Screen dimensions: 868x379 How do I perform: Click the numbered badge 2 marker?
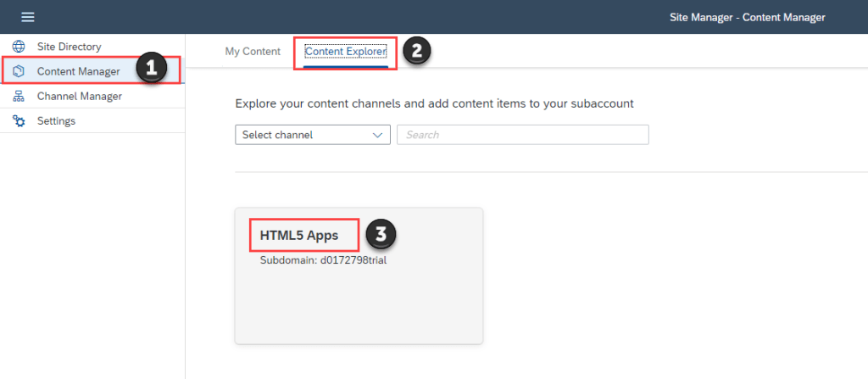pos(416,51)
